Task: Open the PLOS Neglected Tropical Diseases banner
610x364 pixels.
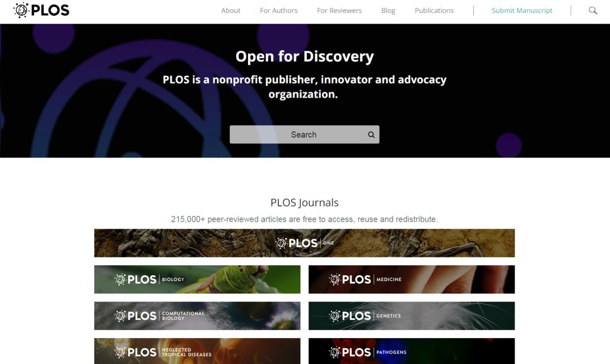Action: (197, 351)
